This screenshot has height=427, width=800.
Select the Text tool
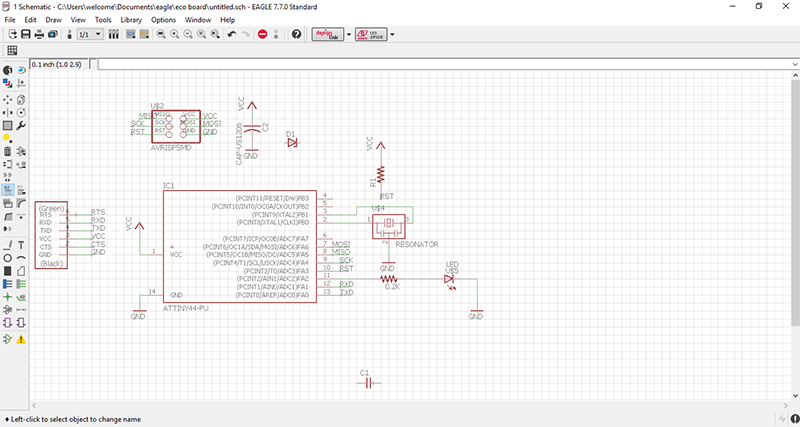[21, 245]
